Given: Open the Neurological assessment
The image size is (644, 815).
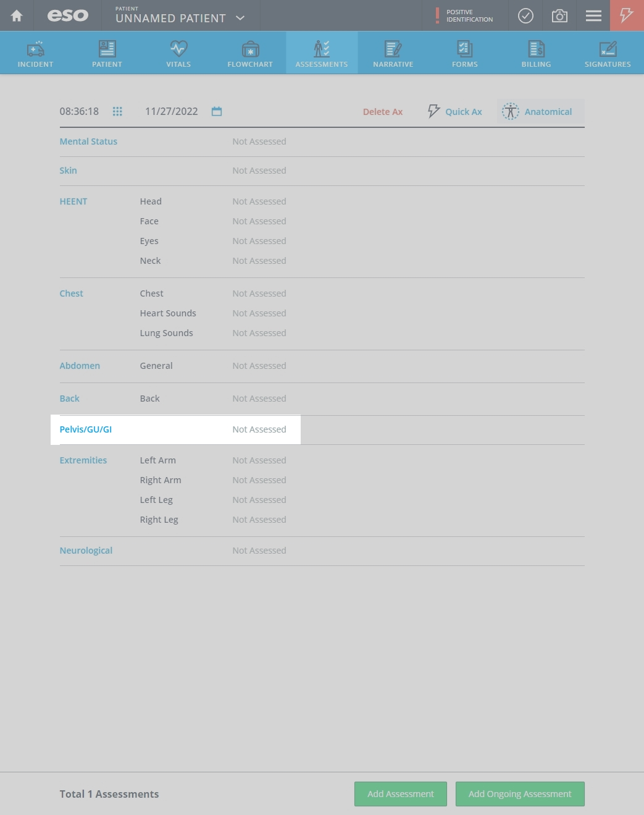Looking at the screenshot, I should point(86,551).
